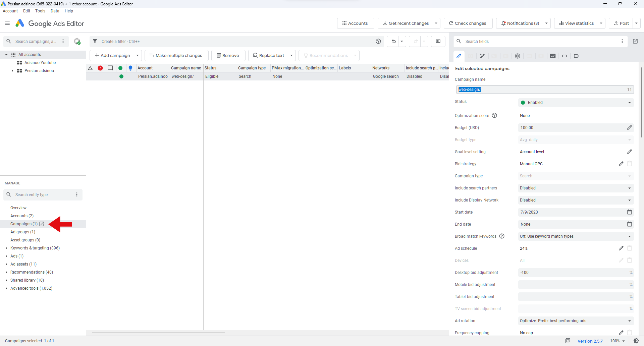Click the warnings triangle column header
This screenshot has width=644, height=346.
[90, 68]
